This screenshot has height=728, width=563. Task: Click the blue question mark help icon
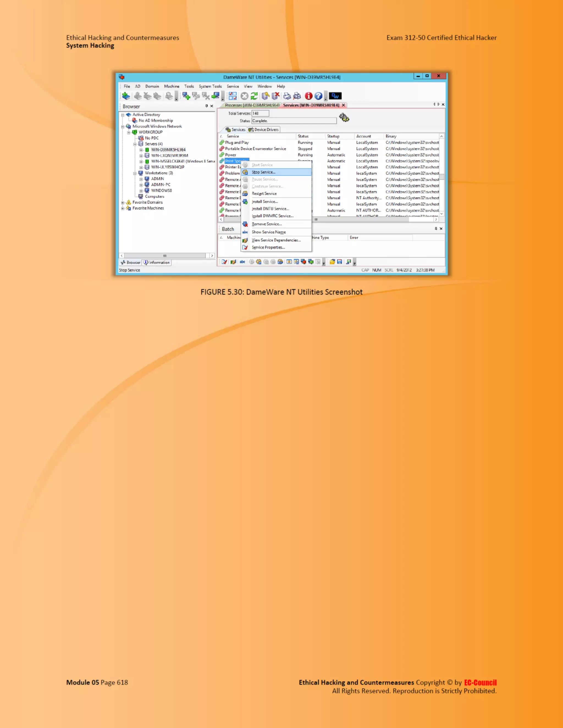tap(318, 96)
